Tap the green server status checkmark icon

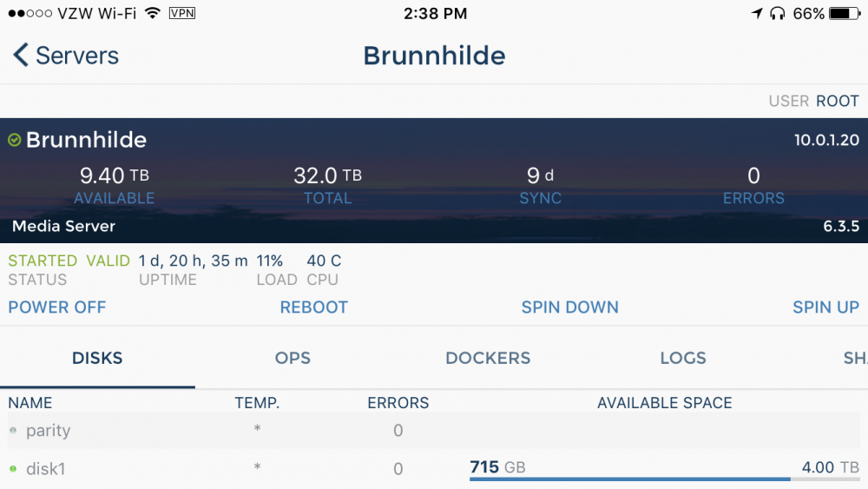tap(15, 140)
